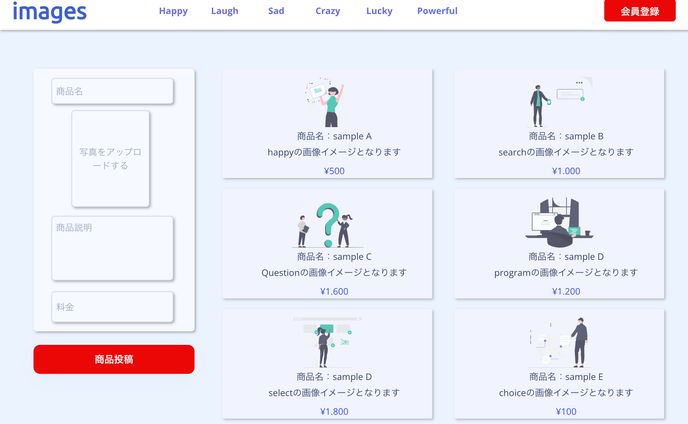Click the 写真をアップロードする upload area
This screenshot has width=688, height=424.
tap(111, 159)
